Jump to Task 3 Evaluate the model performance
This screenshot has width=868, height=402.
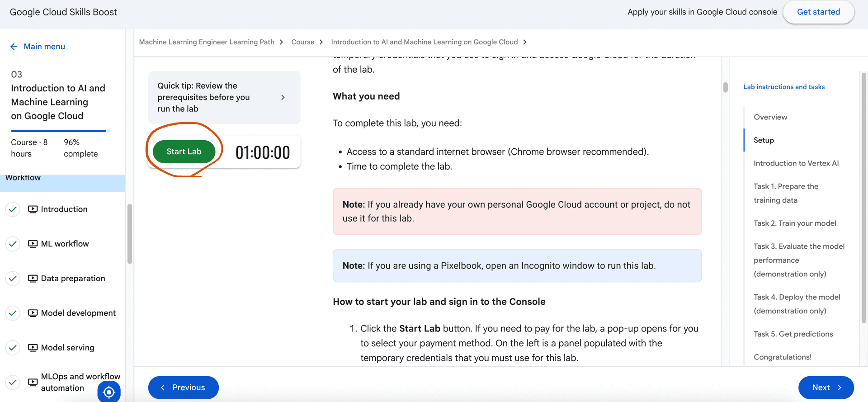click(799, 260)
